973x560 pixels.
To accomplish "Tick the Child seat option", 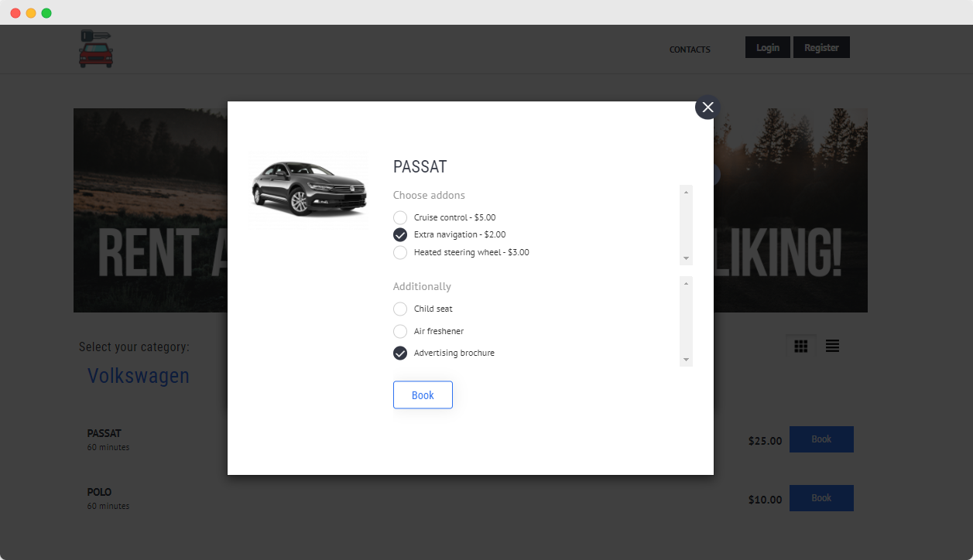I will click(400, 309).
